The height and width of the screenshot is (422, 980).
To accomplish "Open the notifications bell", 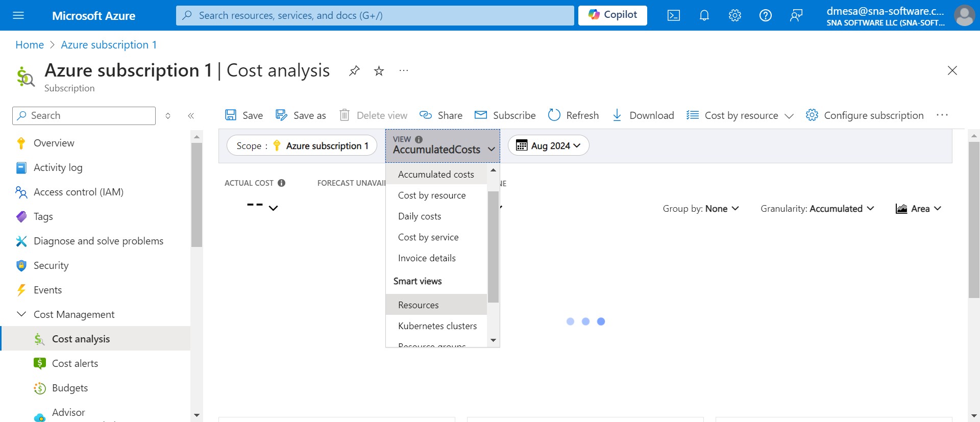I will [x=704, y=15].
